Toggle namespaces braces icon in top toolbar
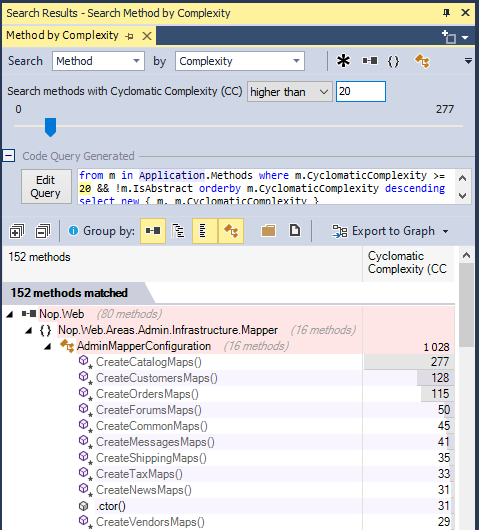The image size is (479, 530). [393, 62]
